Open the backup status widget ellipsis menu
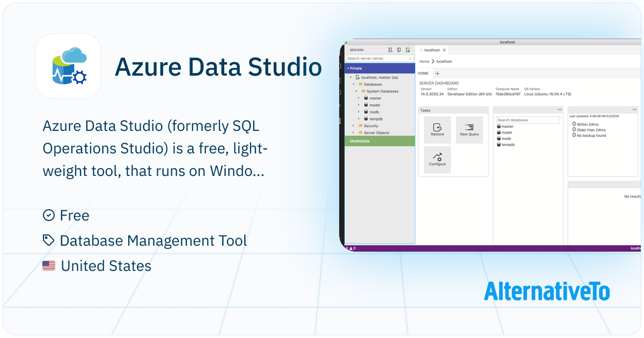 tap(635, 109)
